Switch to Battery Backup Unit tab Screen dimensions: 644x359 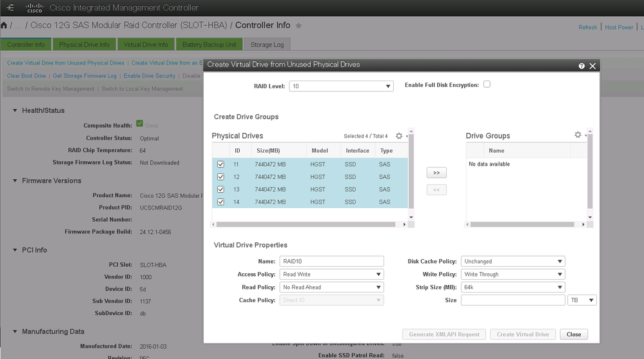(x=209, y=44)
